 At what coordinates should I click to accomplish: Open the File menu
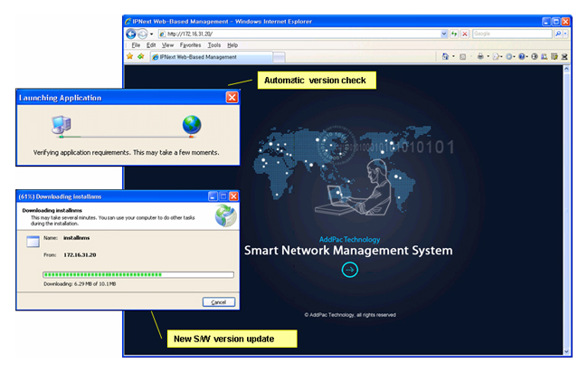[x=136, y=44]
